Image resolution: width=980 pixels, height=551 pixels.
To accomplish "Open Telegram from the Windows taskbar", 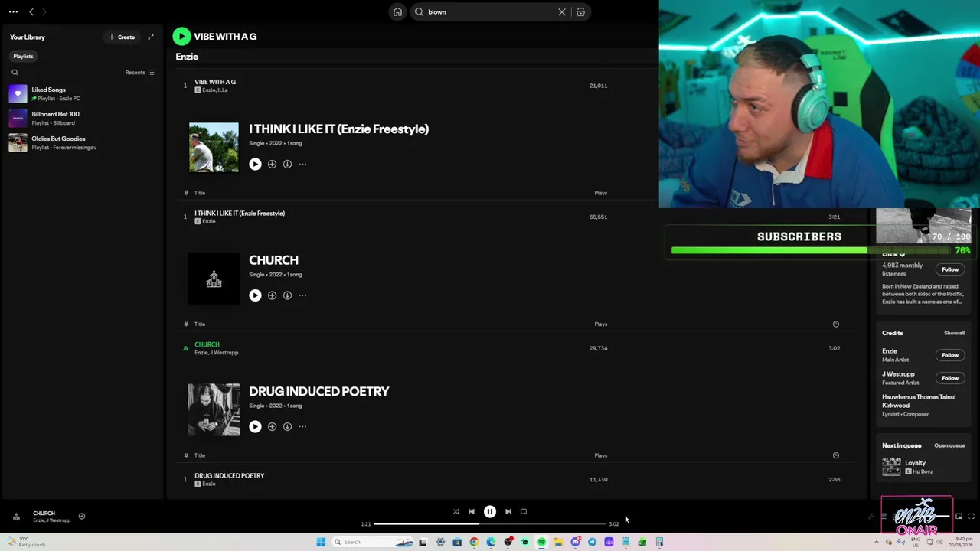I will 592,543.
